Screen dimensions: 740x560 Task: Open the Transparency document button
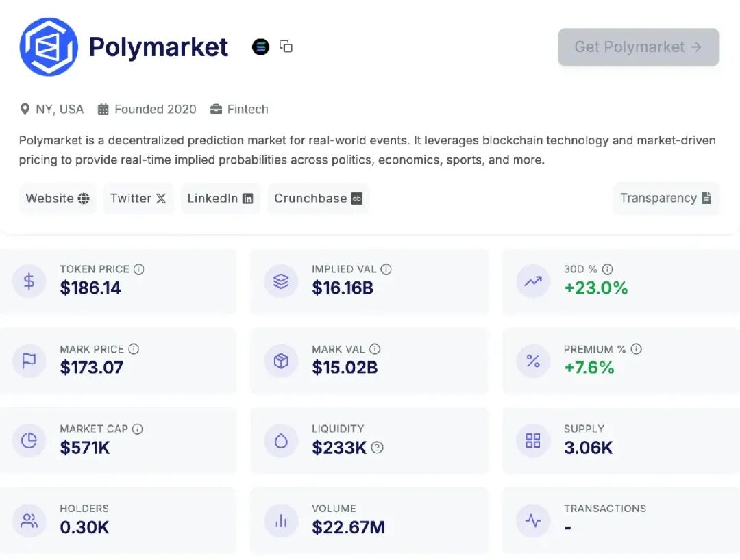[665, 199]
